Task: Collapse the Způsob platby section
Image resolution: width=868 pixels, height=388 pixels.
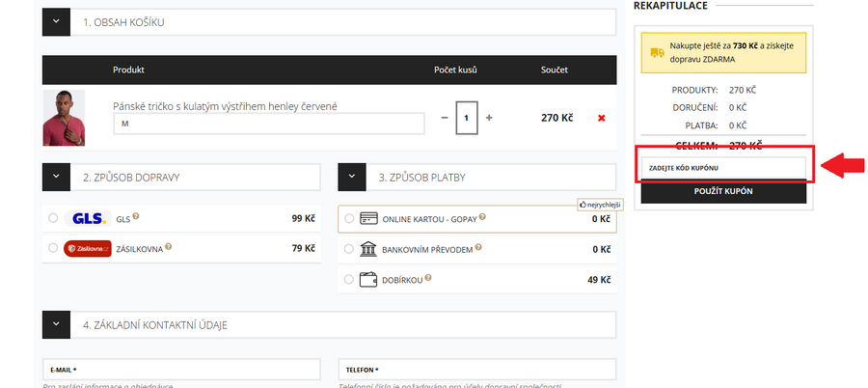Action: point(352,178)
